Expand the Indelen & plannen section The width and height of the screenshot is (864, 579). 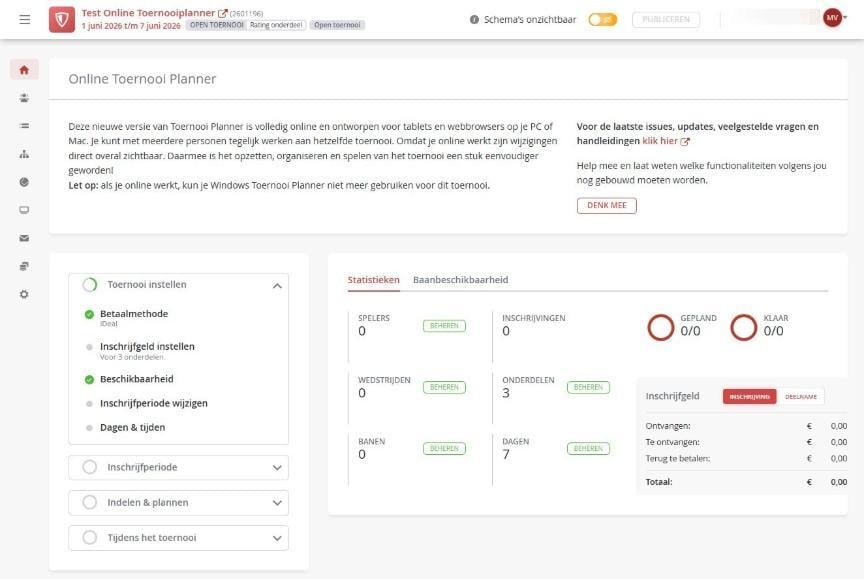[x=179, y=502]
